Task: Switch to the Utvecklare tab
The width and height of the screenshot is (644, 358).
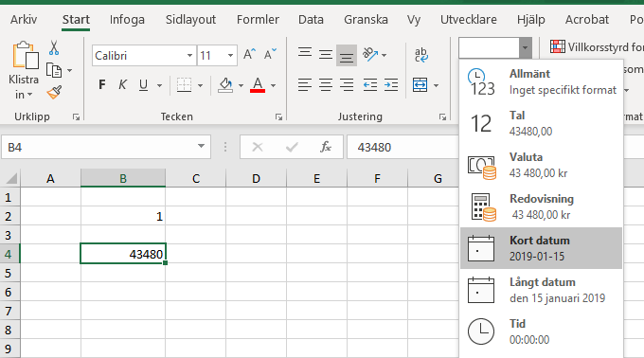Action: 469,19
